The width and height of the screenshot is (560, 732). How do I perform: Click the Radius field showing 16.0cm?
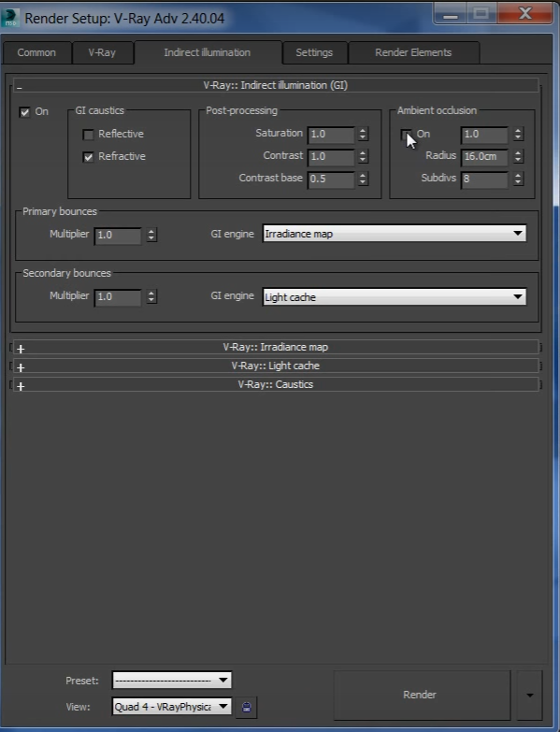(x=484, y=157)
